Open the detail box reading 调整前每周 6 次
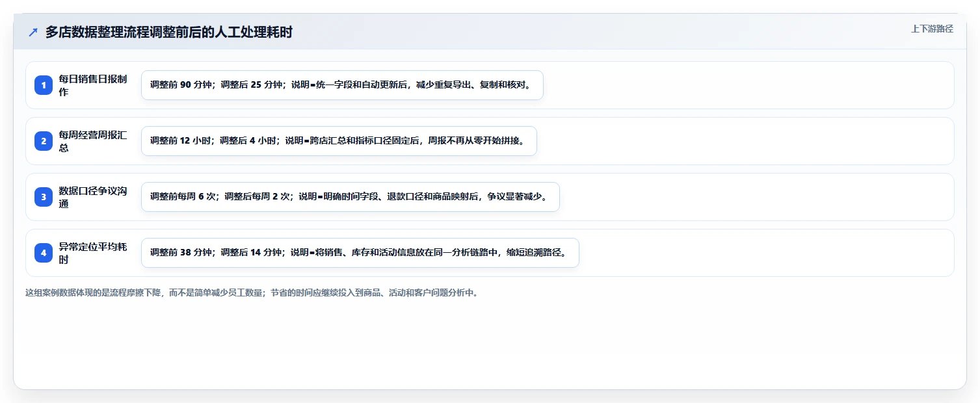This screenshot has height=403, width=980. tap(351, 197)
